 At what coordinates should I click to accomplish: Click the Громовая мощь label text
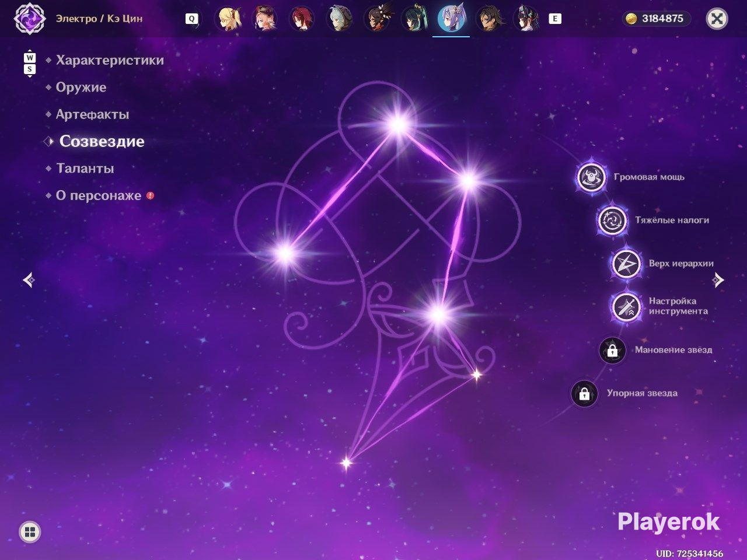point(649,177)
